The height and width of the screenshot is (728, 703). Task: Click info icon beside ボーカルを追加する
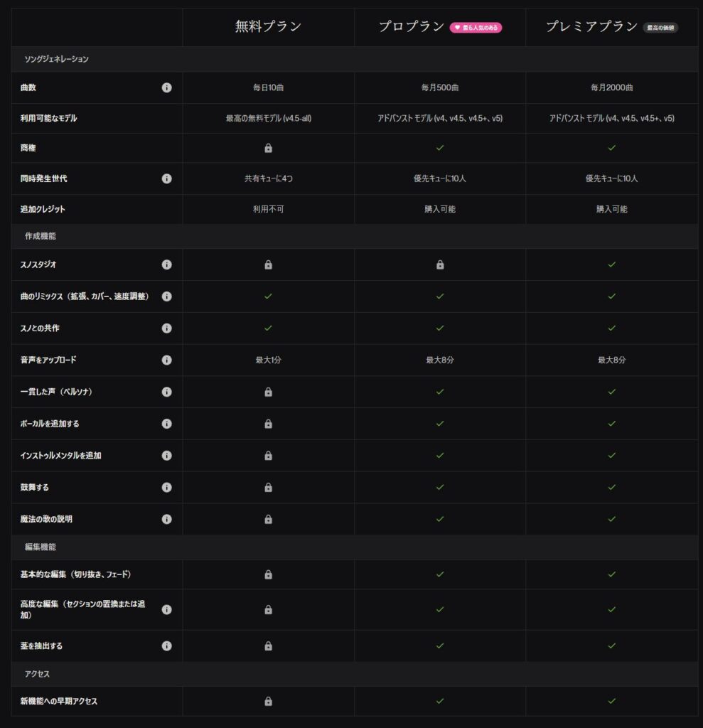click(166, 424)
